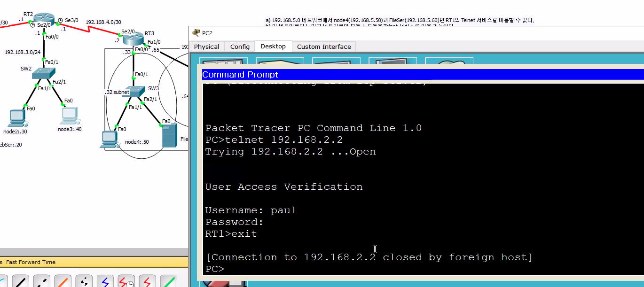The width and height of the screenshot is (644, 287).
Task: Click the 'Password:' line
Action: (234, 222)
